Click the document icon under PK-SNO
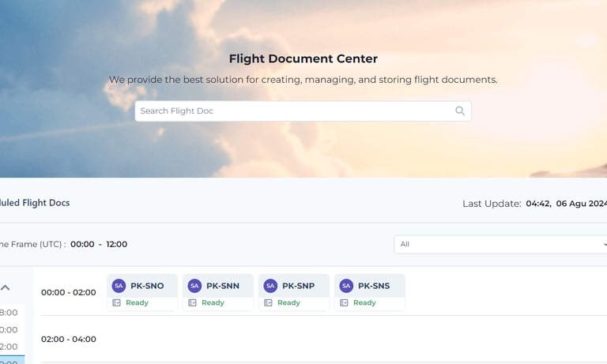 (116, 303)
